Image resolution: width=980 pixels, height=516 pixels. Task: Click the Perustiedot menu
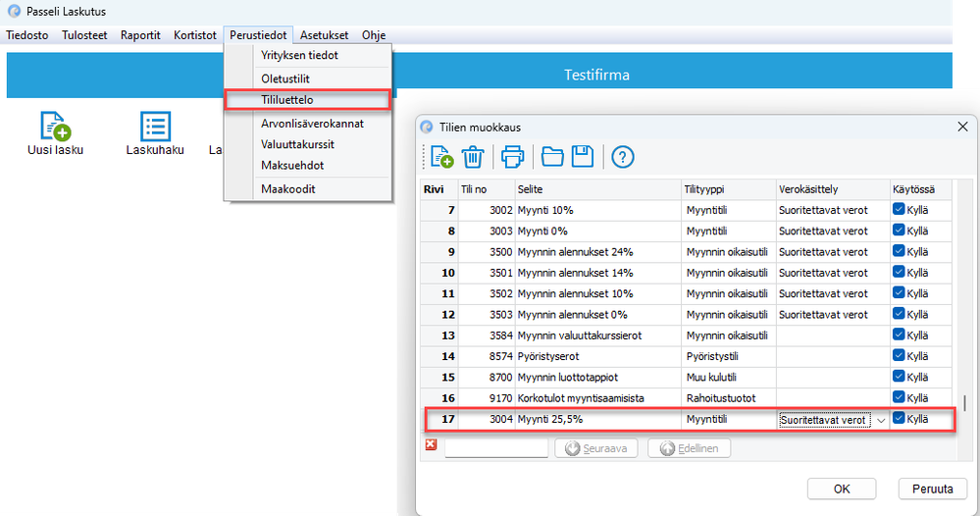pos(258,35)
